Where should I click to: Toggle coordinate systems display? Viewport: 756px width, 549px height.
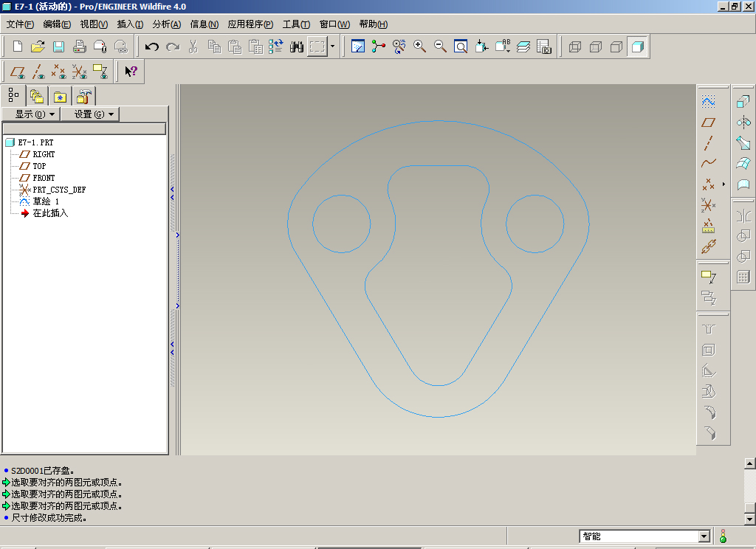80,72
